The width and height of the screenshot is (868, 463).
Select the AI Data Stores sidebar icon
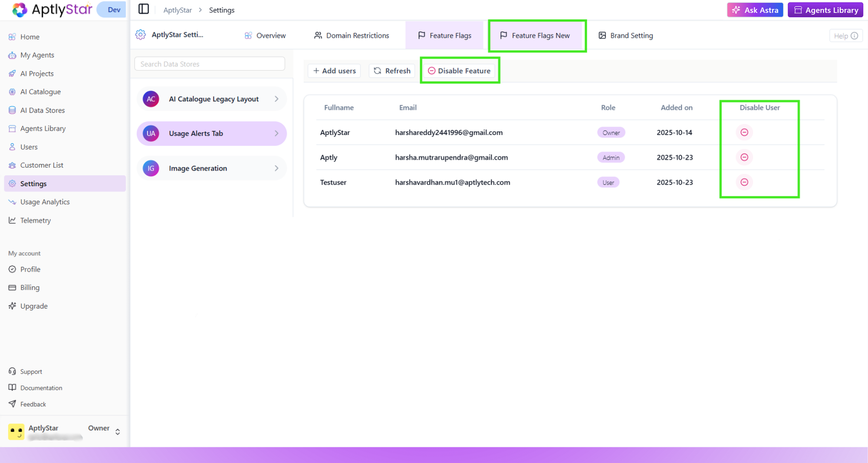pyautogui.click(x=12, y=110)
